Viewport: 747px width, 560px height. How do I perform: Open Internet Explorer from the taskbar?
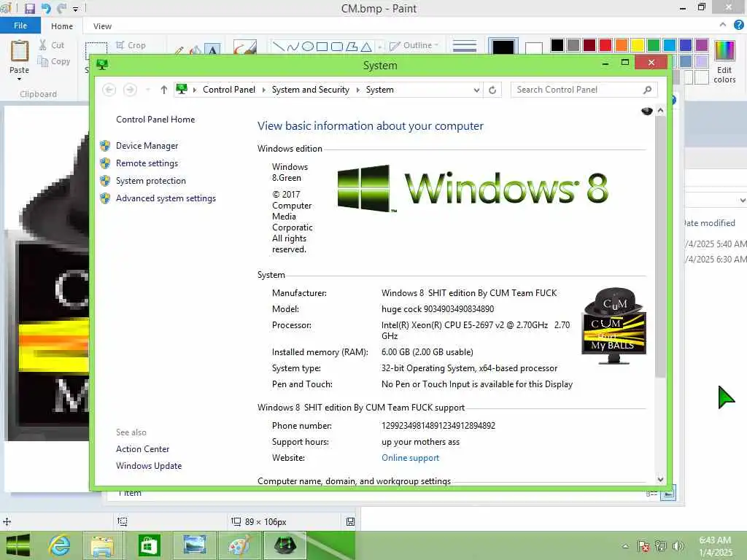click(x=60, y=545)
